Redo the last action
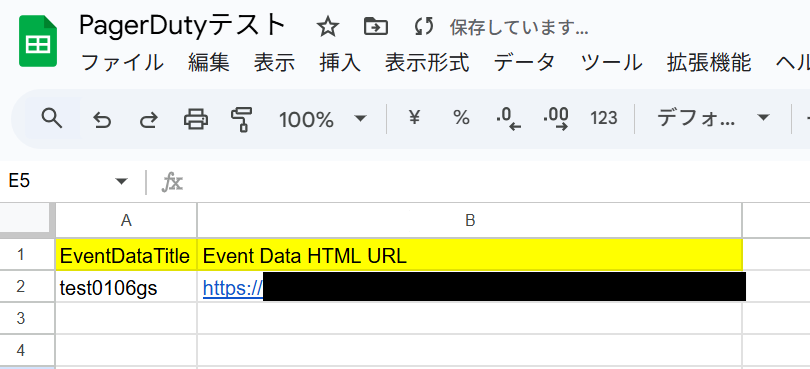This screenshot has width=810, height=369. [149, 120]
